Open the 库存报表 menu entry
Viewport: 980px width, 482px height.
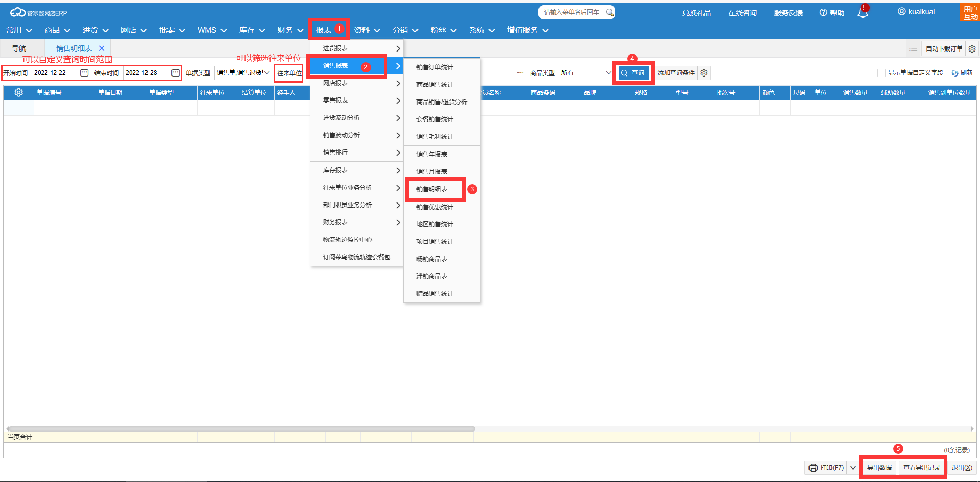tap(335, 170)
